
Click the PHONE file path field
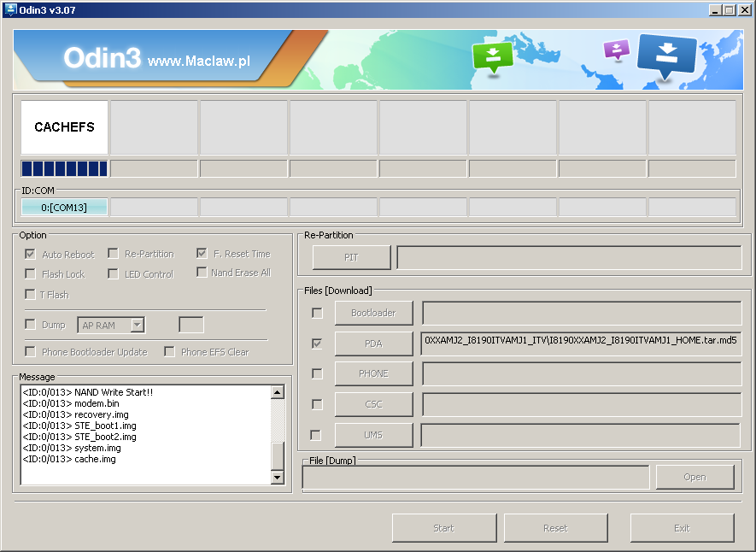click(582, 373)
